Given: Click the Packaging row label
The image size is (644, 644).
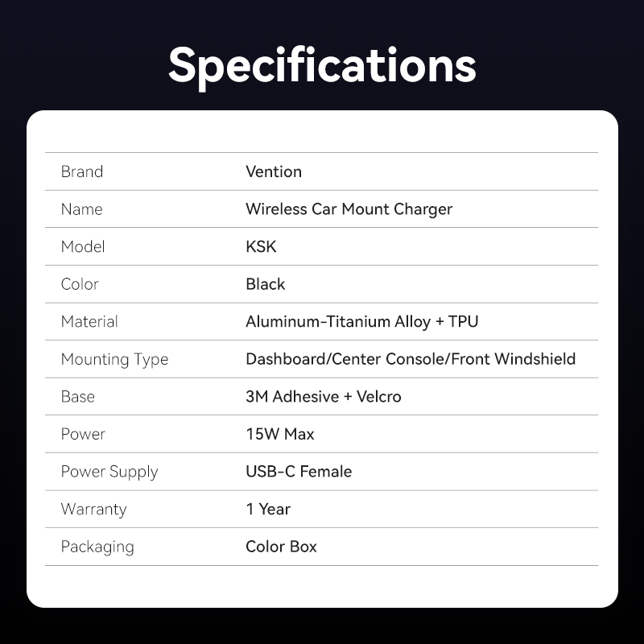Looking at the screenshot, I should 97,547.
